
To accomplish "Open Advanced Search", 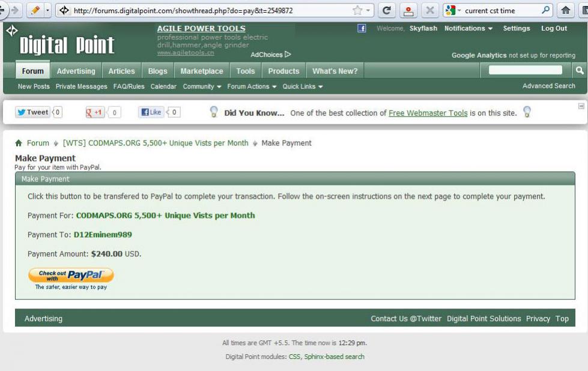I will (x=548, y=86).
